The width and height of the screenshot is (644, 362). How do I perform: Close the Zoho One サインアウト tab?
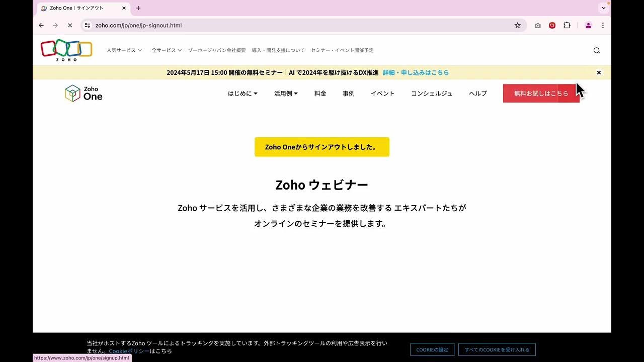coord(124,8)
